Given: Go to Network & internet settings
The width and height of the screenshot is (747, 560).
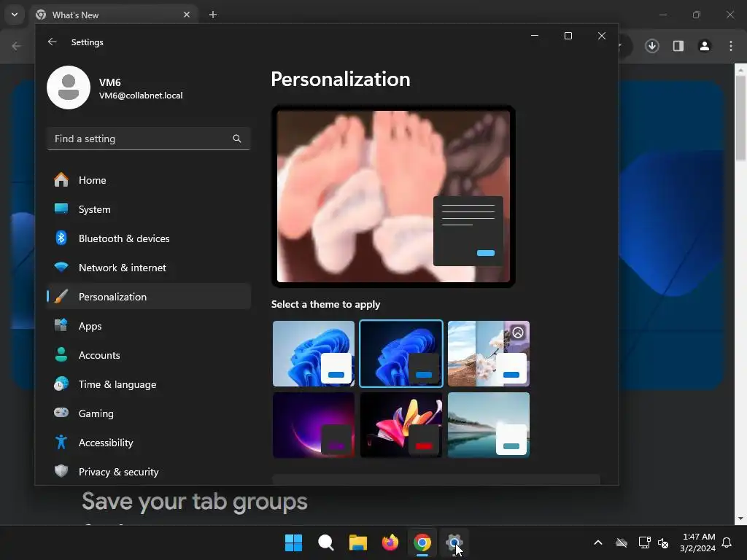Looking at the screenshot, I should pyautogui.click(x=149, y=268).
